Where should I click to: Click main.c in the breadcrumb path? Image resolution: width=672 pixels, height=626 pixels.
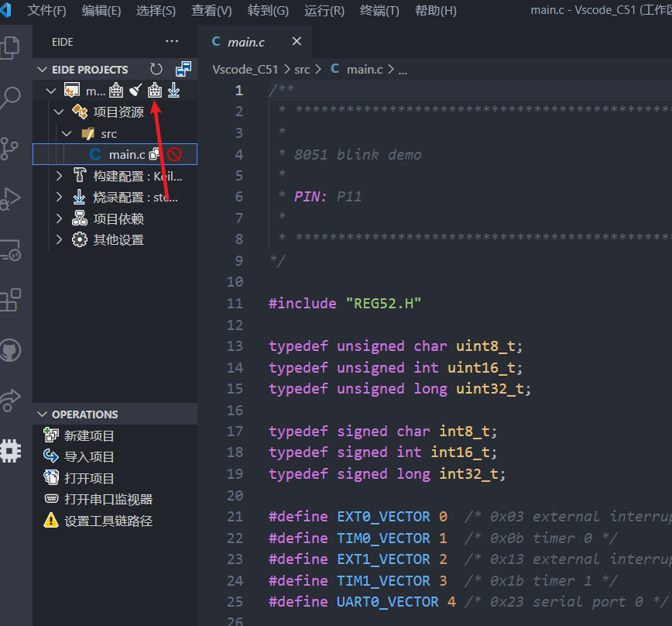365,70
